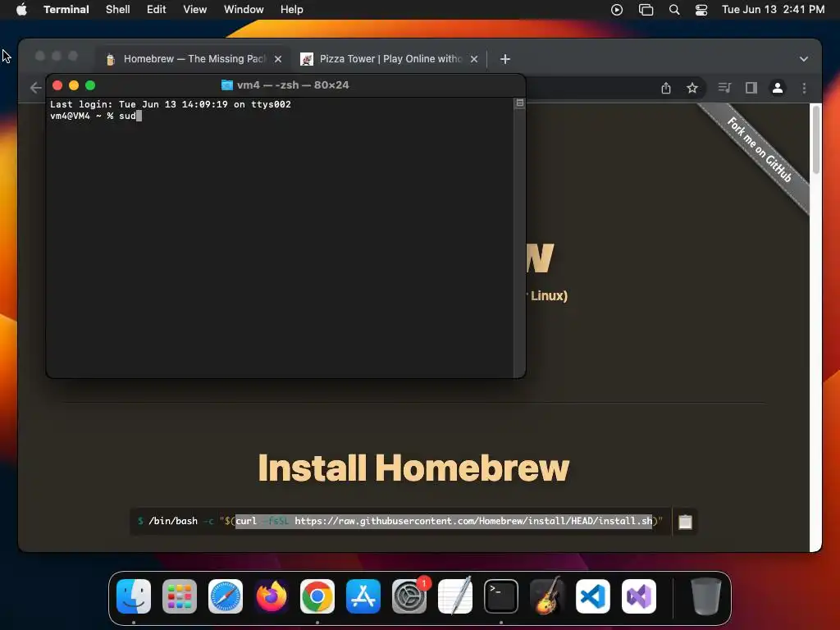Click the Last login line in Terminal
The width and height of the screenshot is (840, 630).
coord(171,104)
